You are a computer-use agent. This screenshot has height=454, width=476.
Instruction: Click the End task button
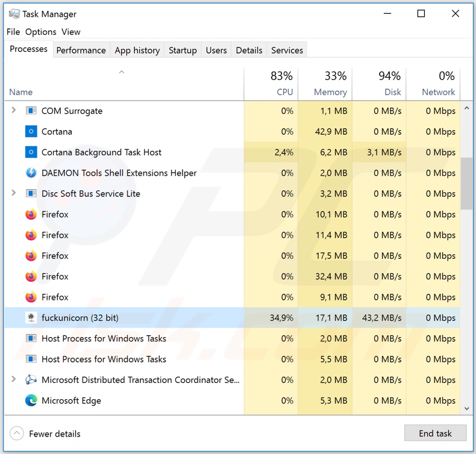(x=435, y=433)
